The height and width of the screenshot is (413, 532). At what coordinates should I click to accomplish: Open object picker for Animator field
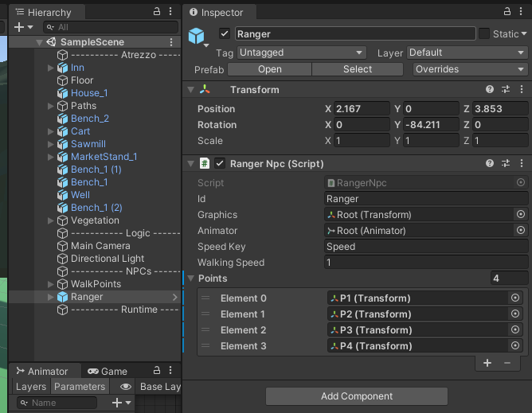[x=521, y=230]
